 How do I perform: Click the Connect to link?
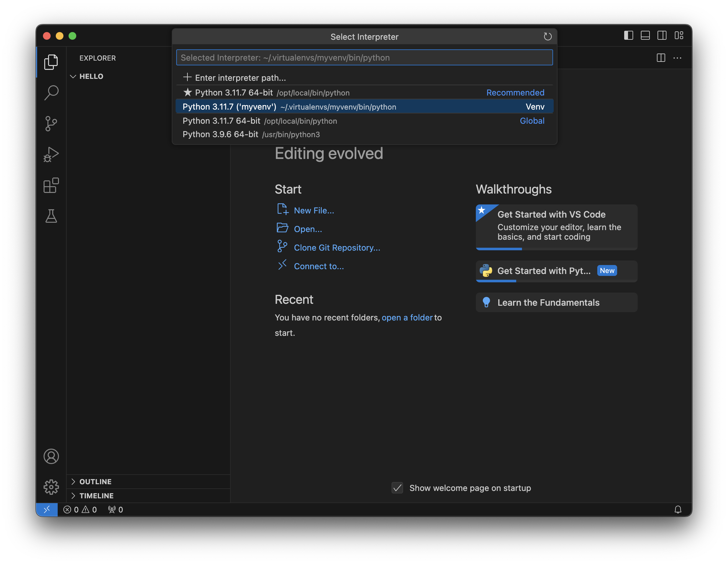319,266
